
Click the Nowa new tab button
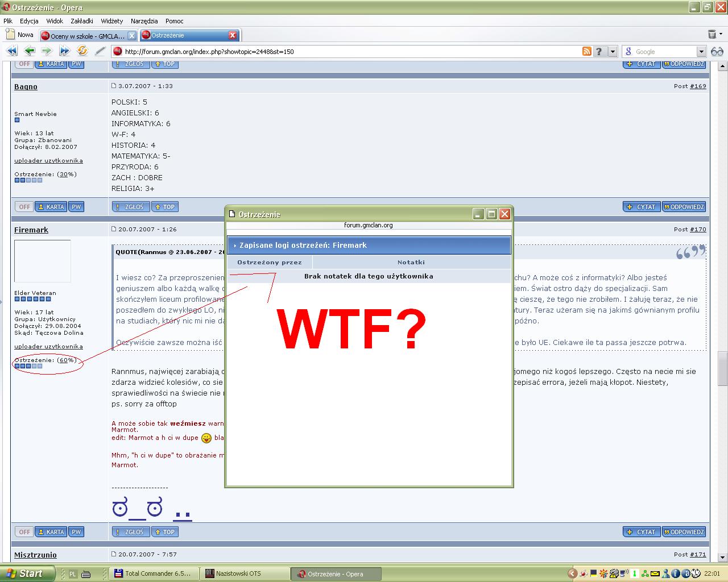(x=20, y=35)
